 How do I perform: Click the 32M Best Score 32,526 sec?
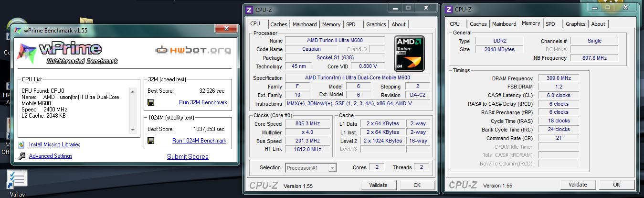[x=211, y=91]
